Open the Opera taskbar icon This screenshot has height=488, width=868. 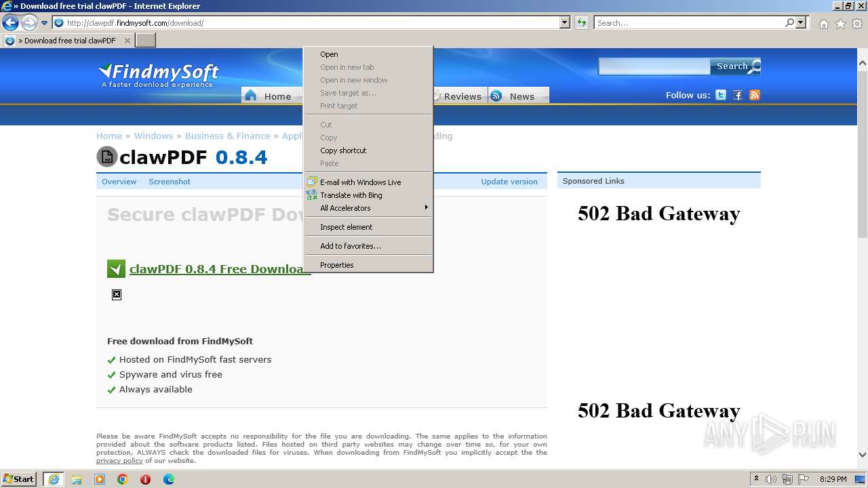145,479
